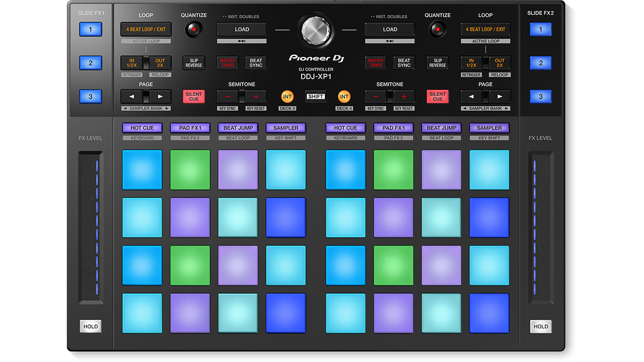Turn the central rotary selector knob
Viewport: 644px width, 362px height.
316,30
